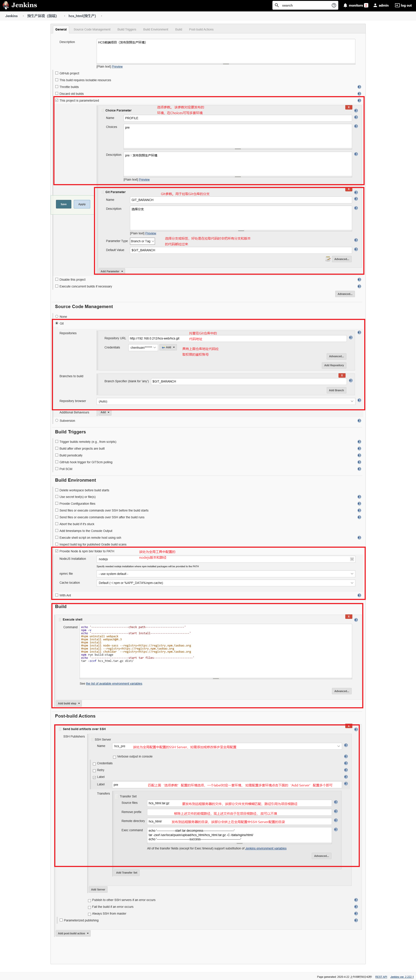This screenshot has width=416, height=980.
Task: Click the REST API footer link
Action: pos(381,976)
